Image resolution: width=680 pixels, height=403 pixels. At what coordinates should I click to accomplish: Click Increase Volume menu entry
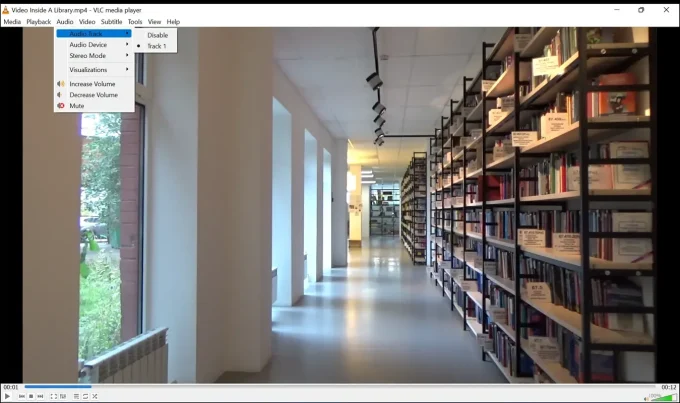click(x=92, y=84)
